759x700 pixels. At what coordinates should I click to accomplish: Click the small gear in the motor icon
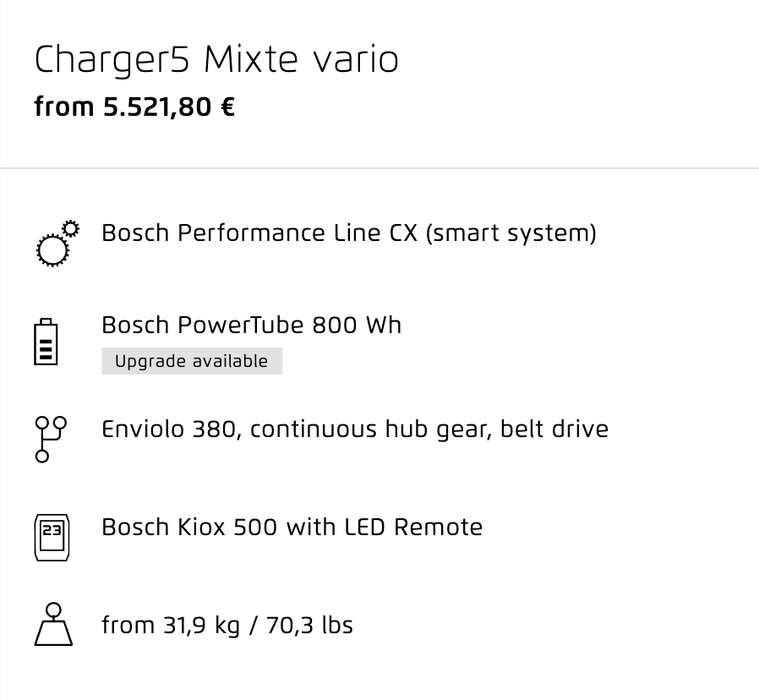71,228
